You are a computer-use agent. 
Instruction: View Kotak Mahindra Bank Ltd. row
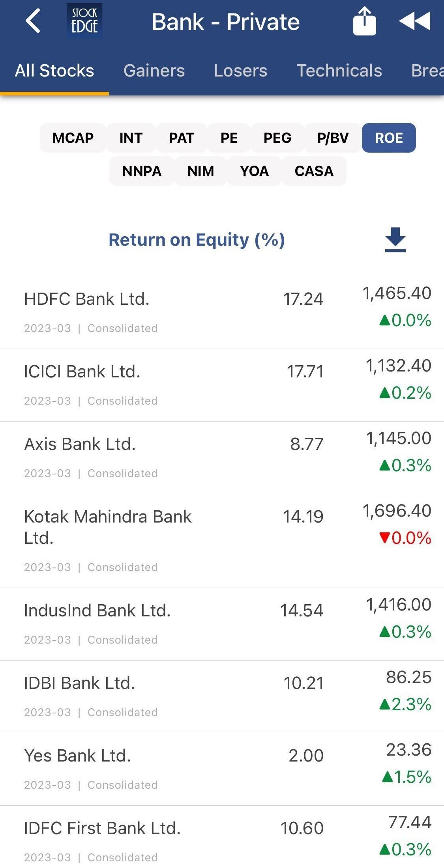coord(108,527)
